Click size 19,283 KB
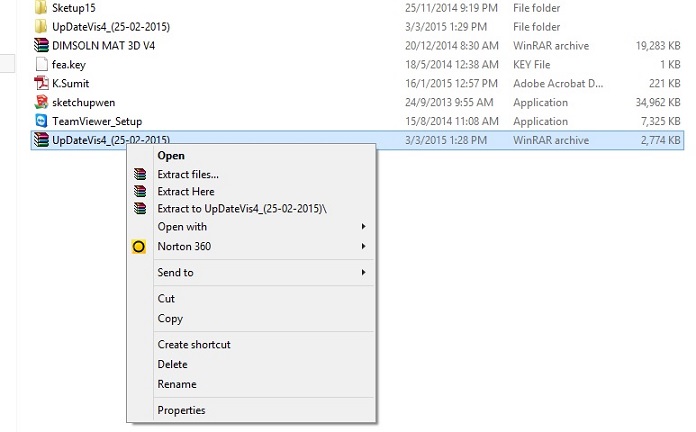Screen dimensions: 696x432 pyautogui.click(x=658, y=45)
